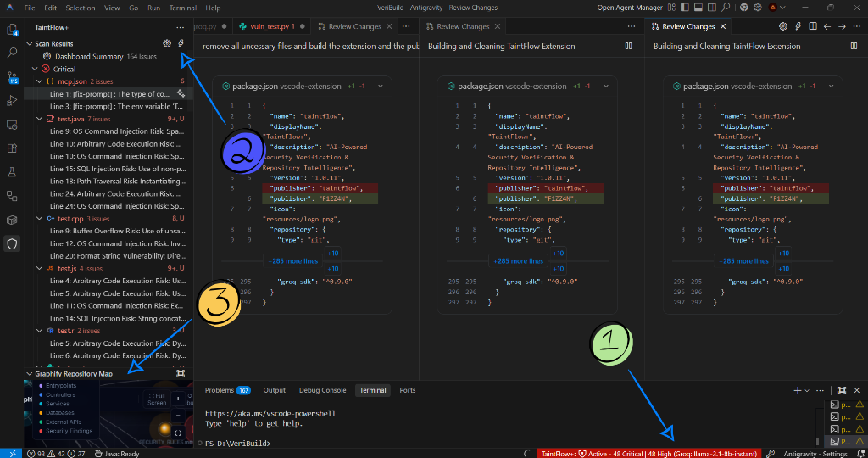The width and height of the screenshot is (868, 458).
Task: Open the Output panel tab
Action: click(274, 390)
